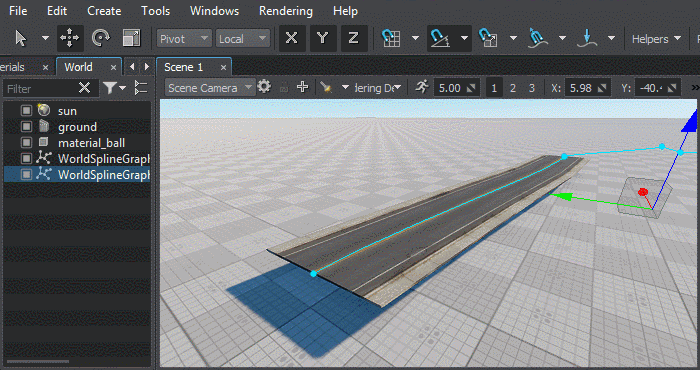Toggle checkbox next to ground node
The image size is (700, 370).
click(26, 127)
